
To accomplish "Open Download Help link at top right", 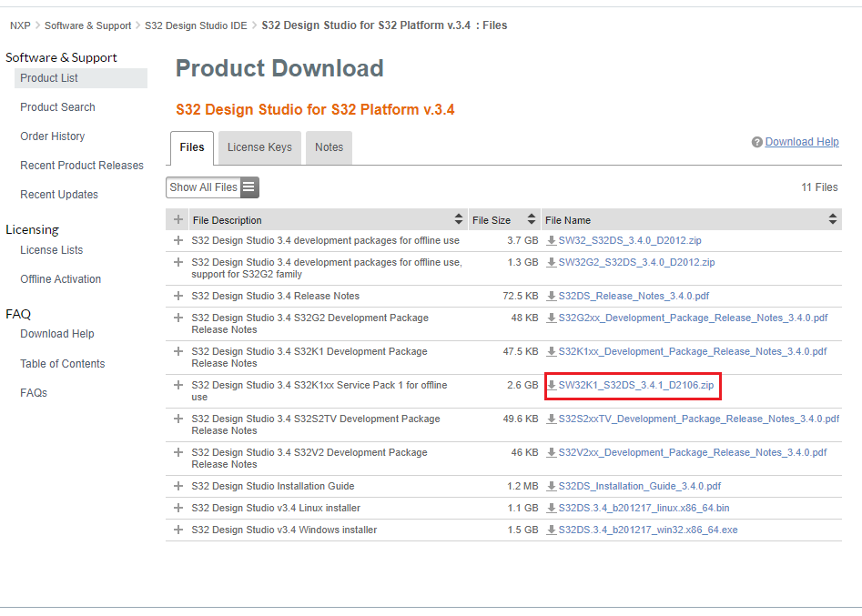I will point(802,142).
